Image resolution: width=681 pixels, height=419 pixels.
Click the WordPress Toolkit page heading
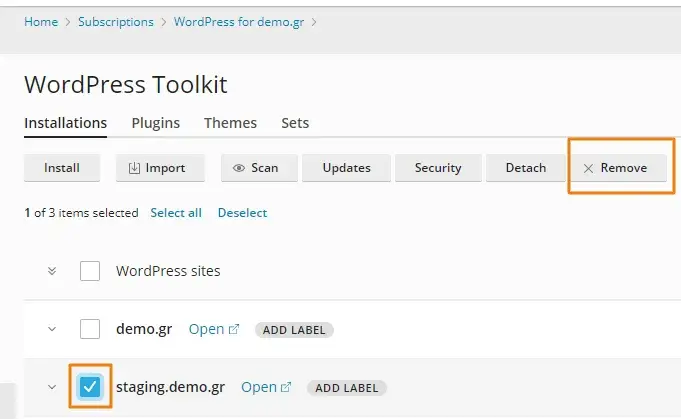[126, 84]
